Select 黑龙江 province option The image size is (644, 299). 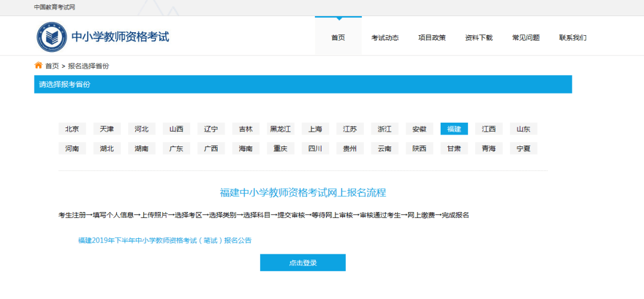[x=280, y=129]
